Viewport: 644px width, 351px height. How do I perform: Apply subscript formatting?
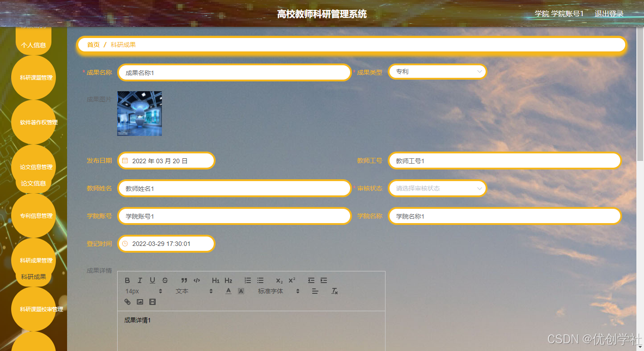click(280, 280)
